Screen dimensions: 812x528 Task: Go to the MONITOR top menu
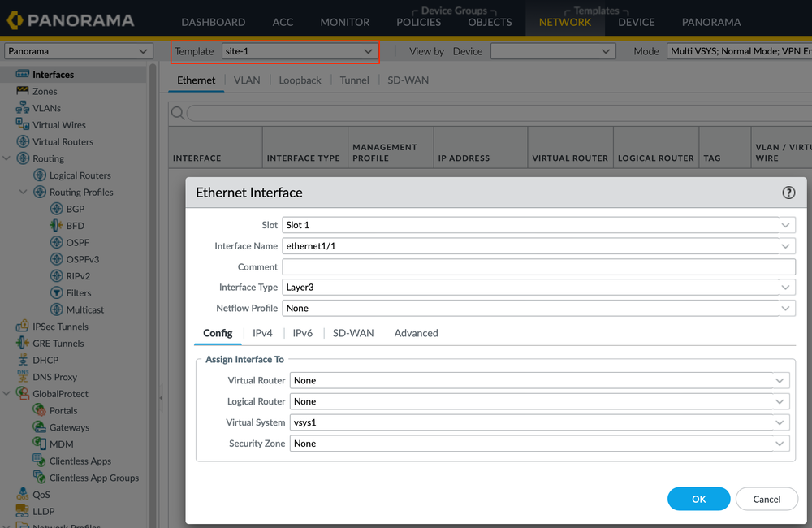pyautogui.click(x=344, y=22)
